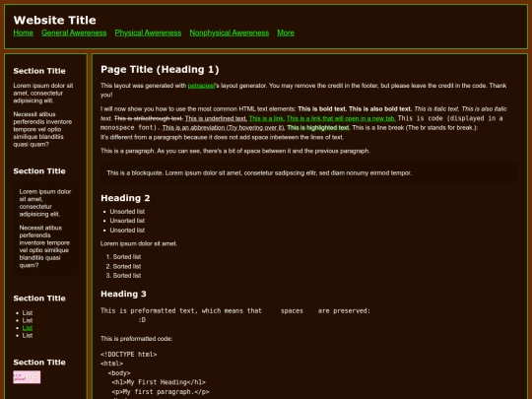Viewport: 532px width, 399px height.
Task: Click the first Sorted list item
Action: (126, 257)
